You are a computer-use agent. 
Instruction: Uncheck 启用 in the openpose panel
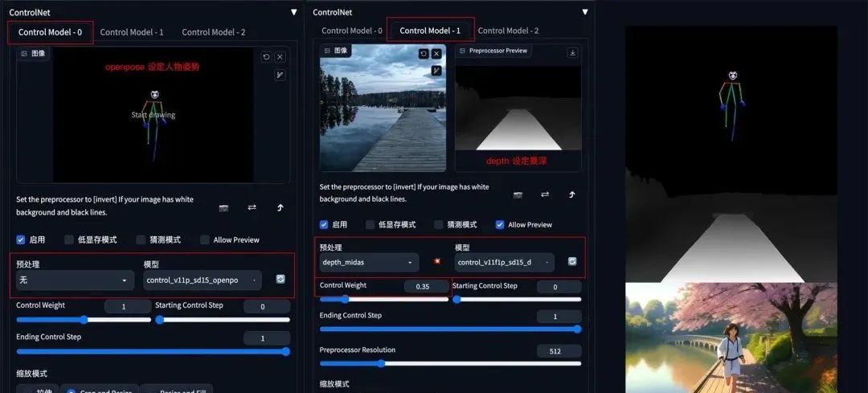point(21,239)
